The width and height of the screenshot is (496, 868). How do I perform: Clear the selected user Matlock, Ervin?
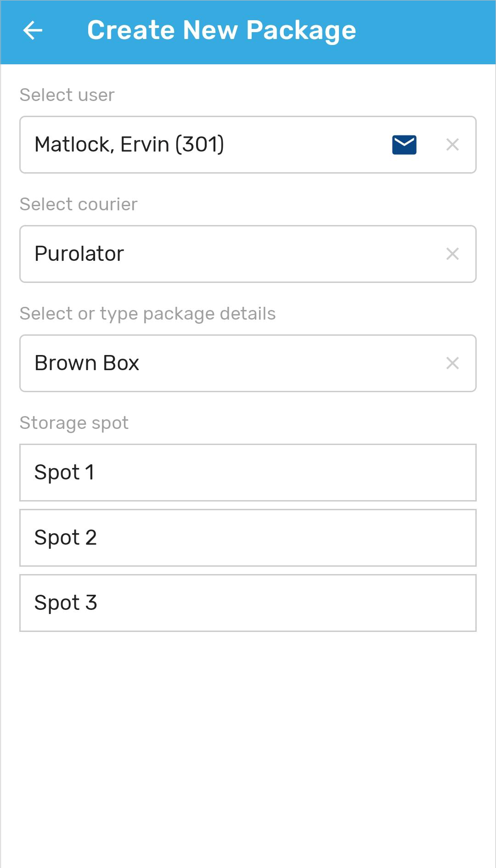point(452,145)
